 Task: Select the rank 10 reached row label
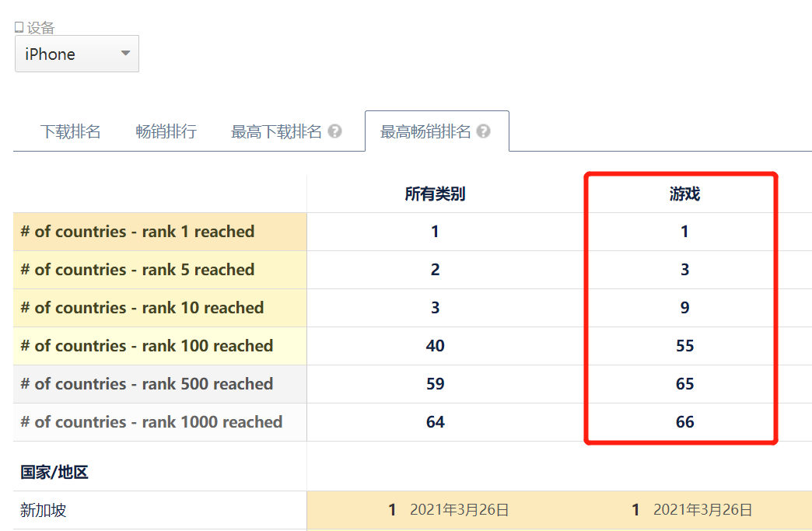[142, 308]
